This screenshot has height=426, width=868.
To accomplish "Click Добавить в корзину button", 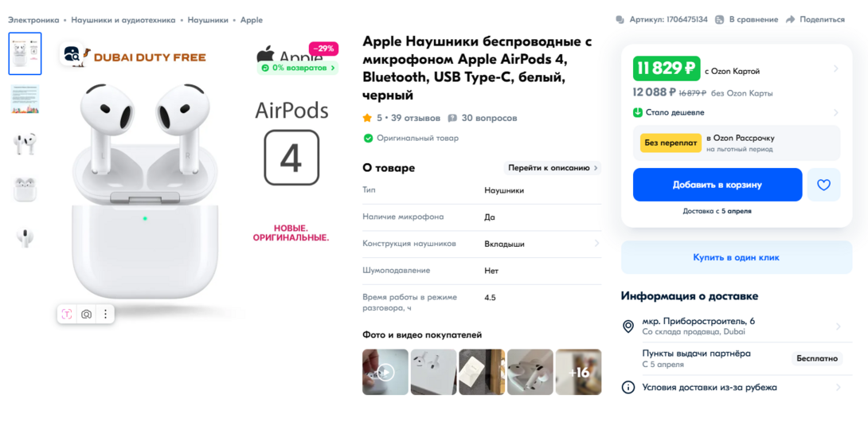I will coord(717,185).
